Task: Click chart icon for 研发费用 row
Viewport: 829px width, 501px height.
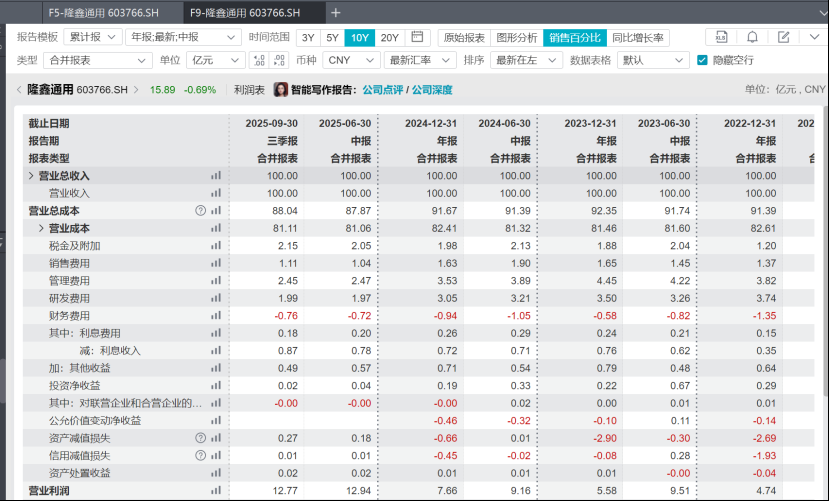Action: click(216, 298)
